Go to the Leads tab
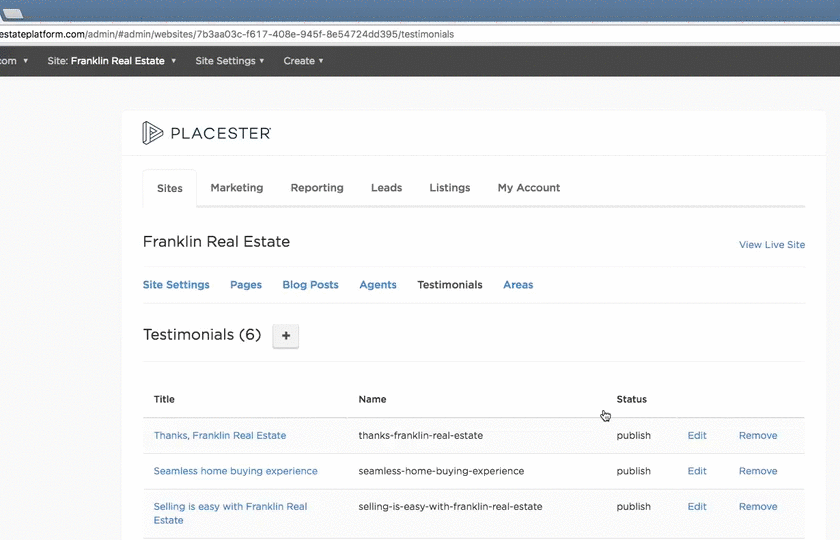Image resolution: width=840 pixels, height=540 pixels. pyautogui.click(x=386, y=188)
